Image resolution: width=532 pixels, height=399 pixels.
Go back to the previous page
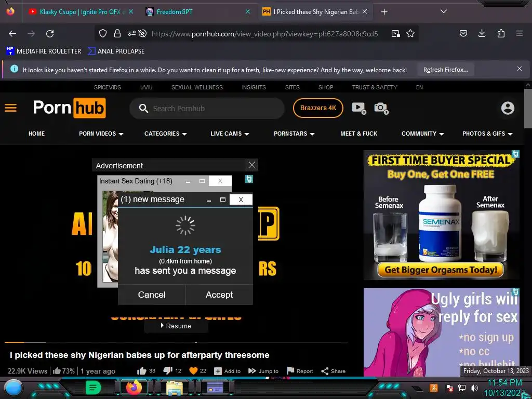click(x=12, y=34)
